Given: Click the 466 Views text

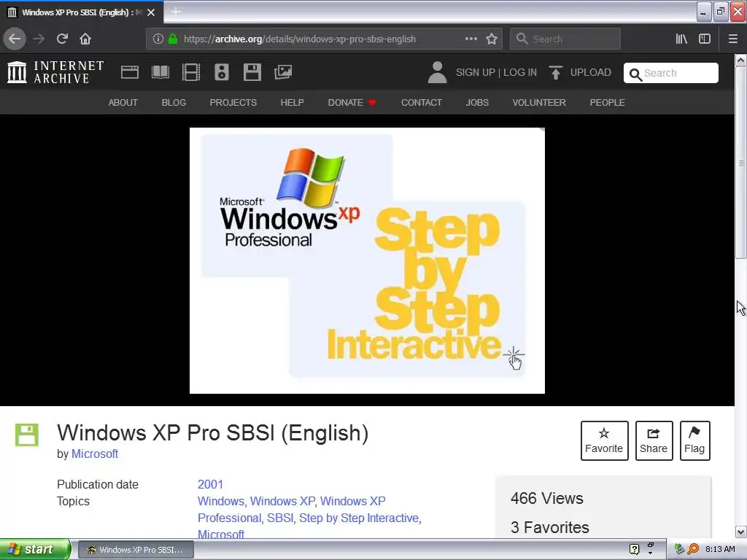Looking at the screenshot, I should pos(546,498).
